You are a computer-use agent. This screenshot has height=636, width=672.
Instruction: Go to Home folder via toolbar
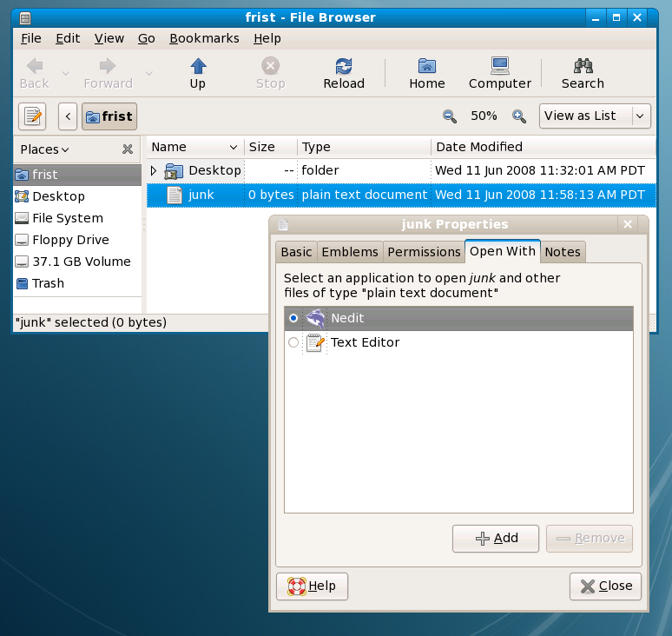click(426, 67)
